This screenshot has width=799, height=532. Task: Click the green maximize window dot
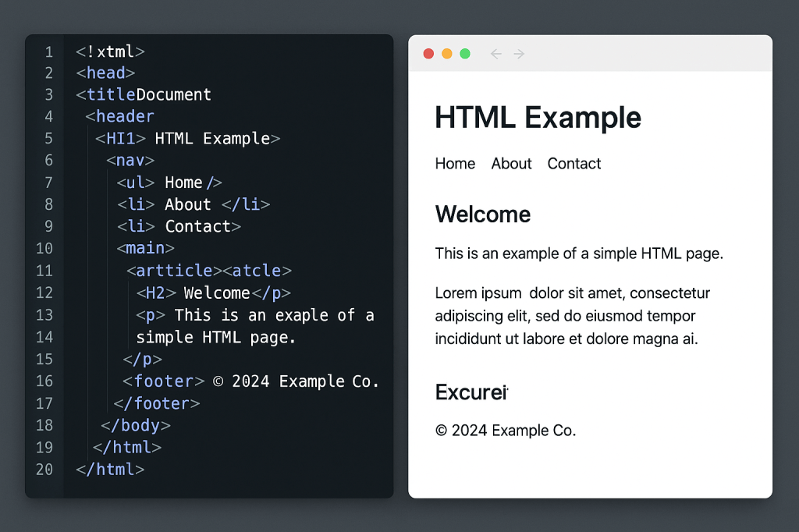pos(465,54)
